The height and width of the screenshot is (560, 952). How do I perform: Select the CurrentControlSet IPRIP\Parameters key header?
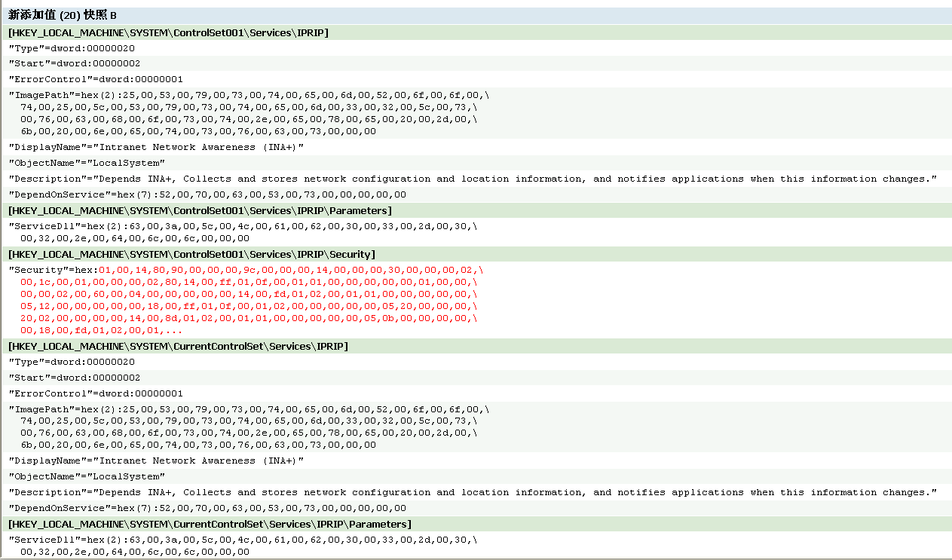(210, 524)
